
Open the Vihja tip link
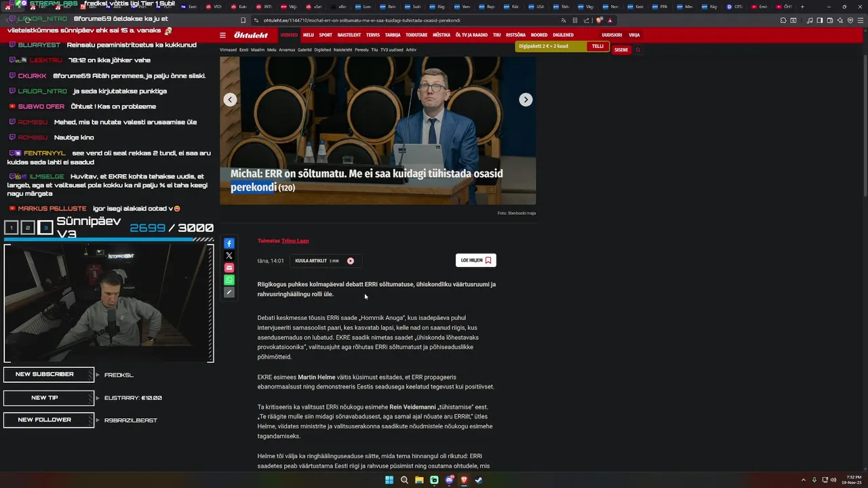click(634, 35)
